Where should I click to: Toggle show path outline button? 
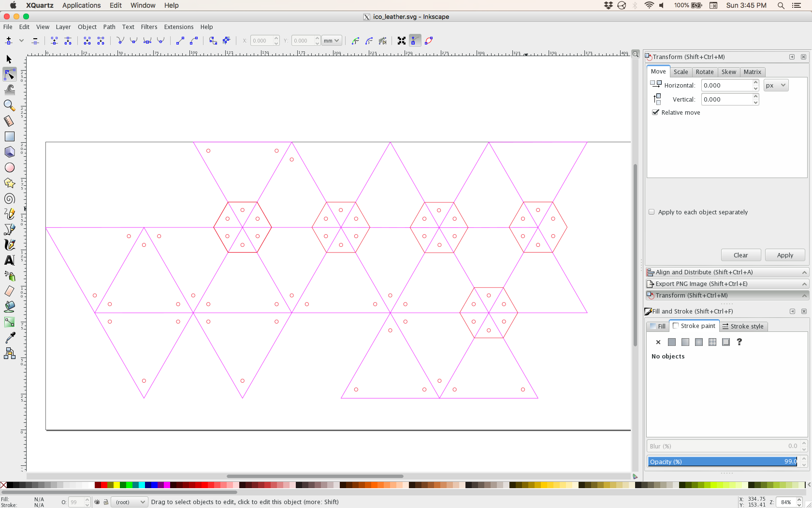pos(429,41)
